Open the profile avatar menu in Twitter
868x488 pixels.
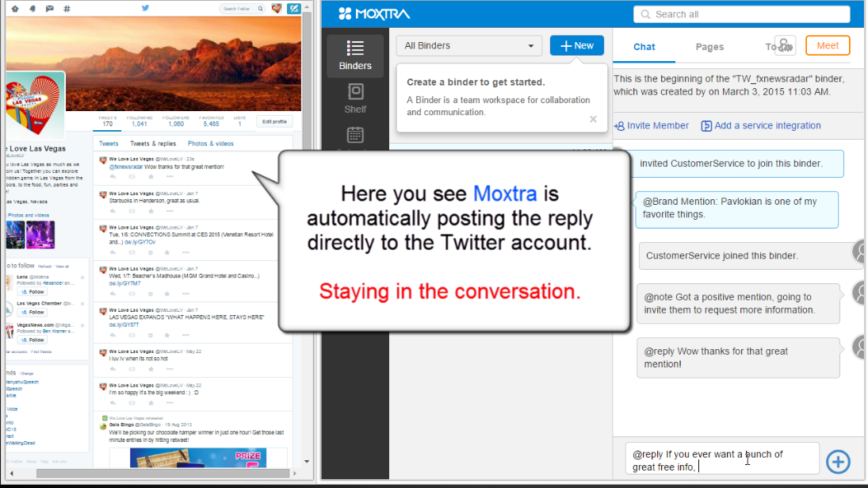[276, 8]
